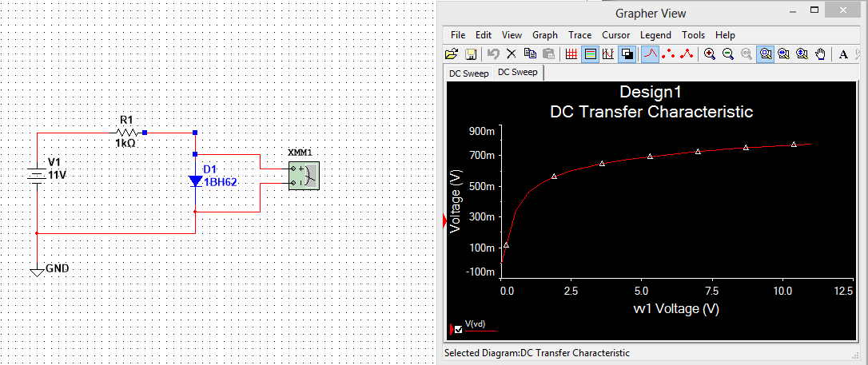Open the Graph menu
The height and width of the screenshot is (365, 868).
tap(544, 35)
